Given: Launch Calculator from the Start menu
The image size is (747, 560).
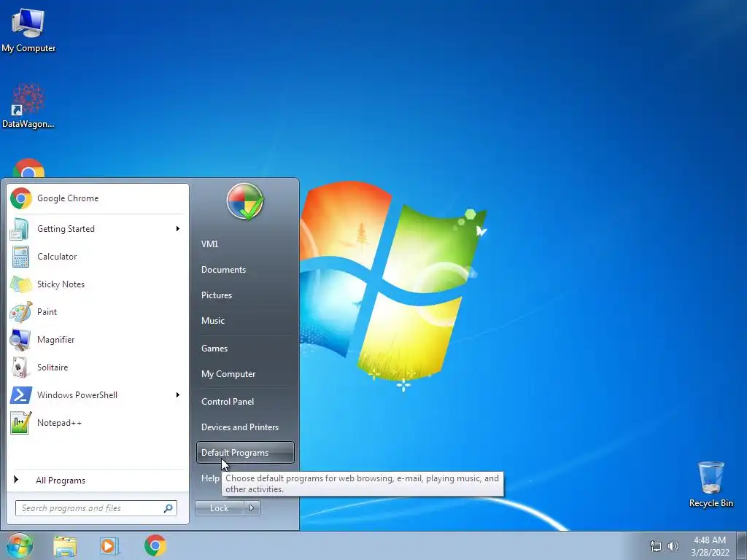Looking at the screenshot, I should click(x=97, y=257).
